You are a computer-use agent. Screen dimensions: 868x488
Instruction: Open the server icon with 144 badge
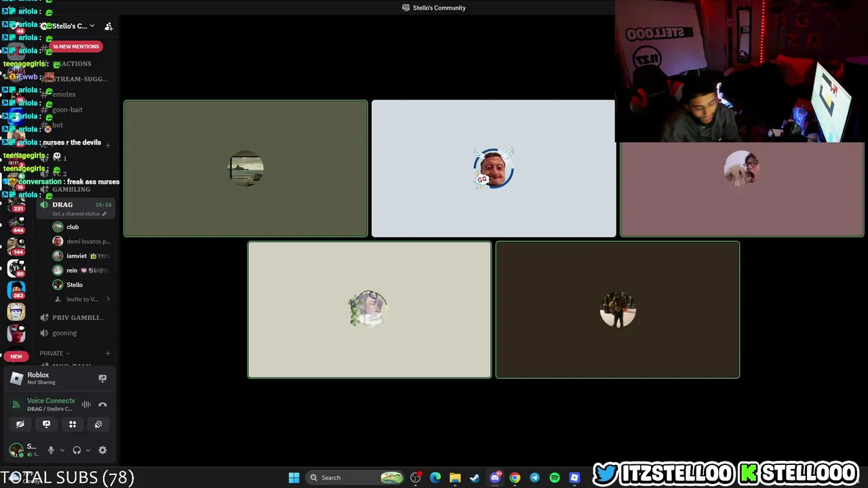tap(16, 245)
